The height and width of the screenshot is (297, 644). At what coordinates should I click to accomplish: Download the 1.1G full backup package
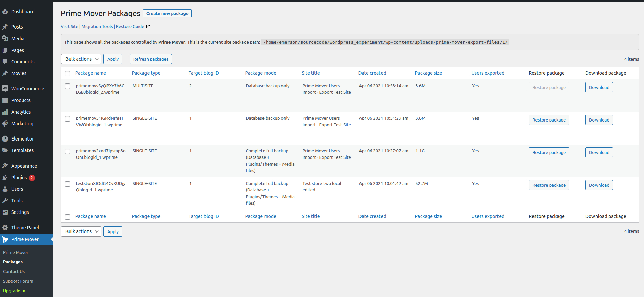tap(599, 152)
